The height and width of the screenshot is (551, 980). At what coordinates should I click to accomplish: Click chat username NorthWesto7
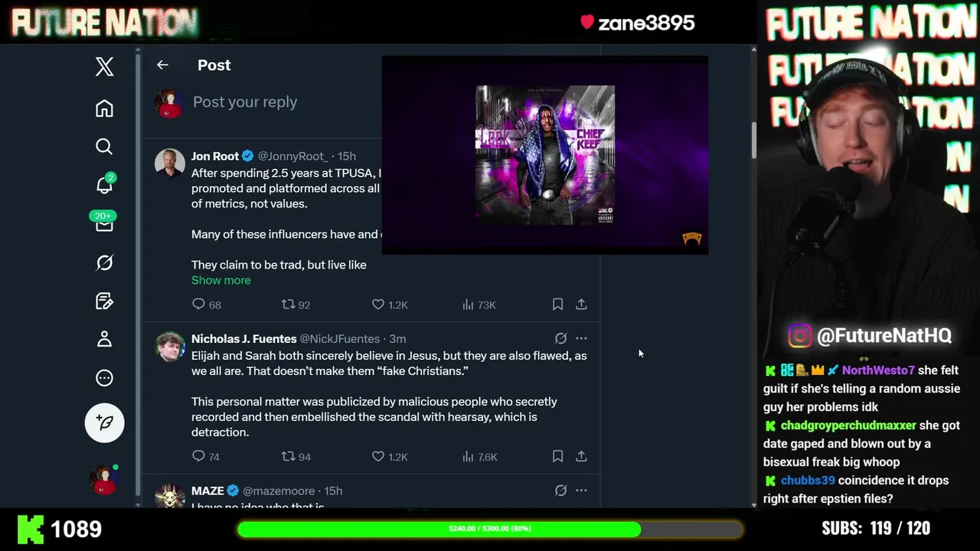[x=878, y=370]
